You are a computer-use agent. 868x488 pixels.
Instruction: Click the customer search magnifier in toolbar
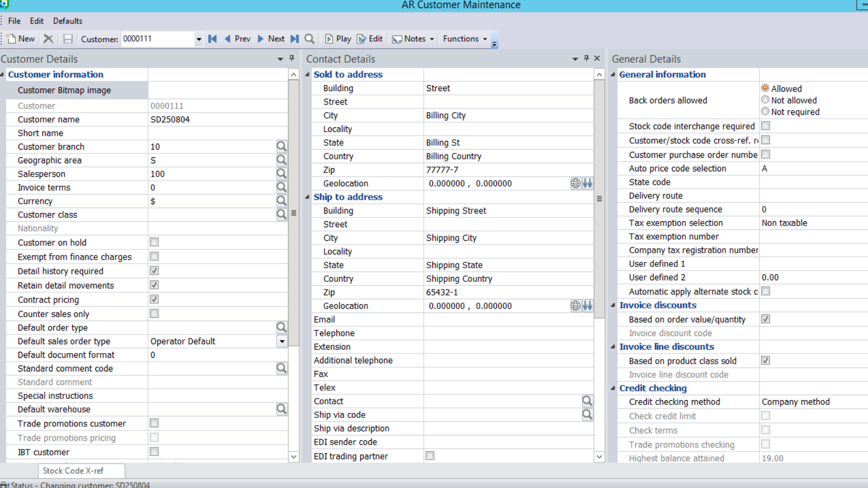(310, 39)
